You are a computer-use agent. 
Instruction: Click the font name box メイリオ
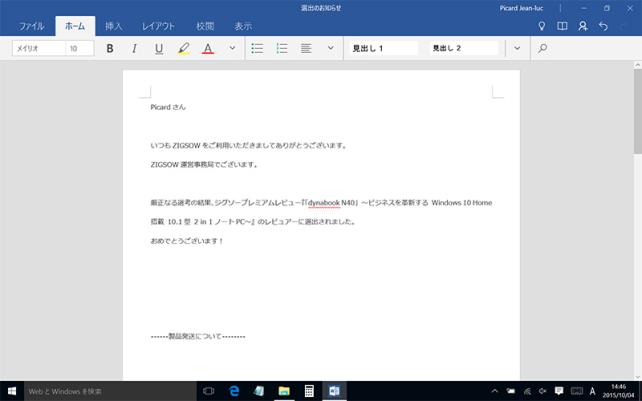click(x=38, y=48)
